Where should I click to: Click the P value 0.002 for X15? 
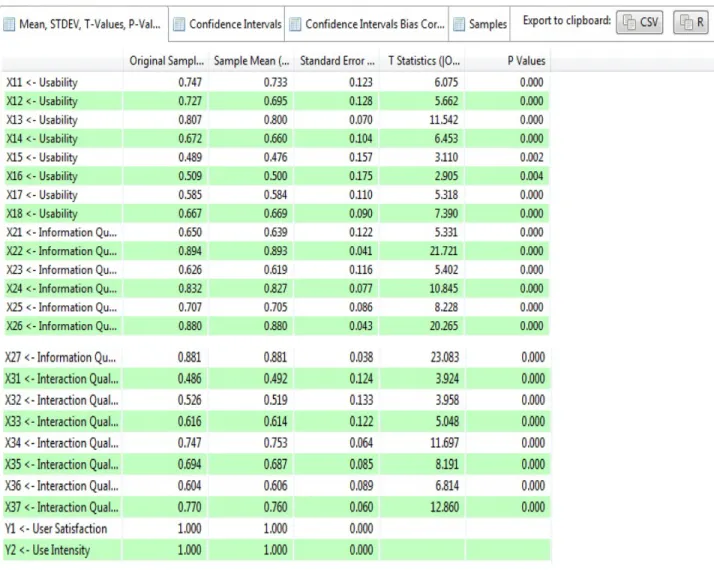(x=531, y=158)
